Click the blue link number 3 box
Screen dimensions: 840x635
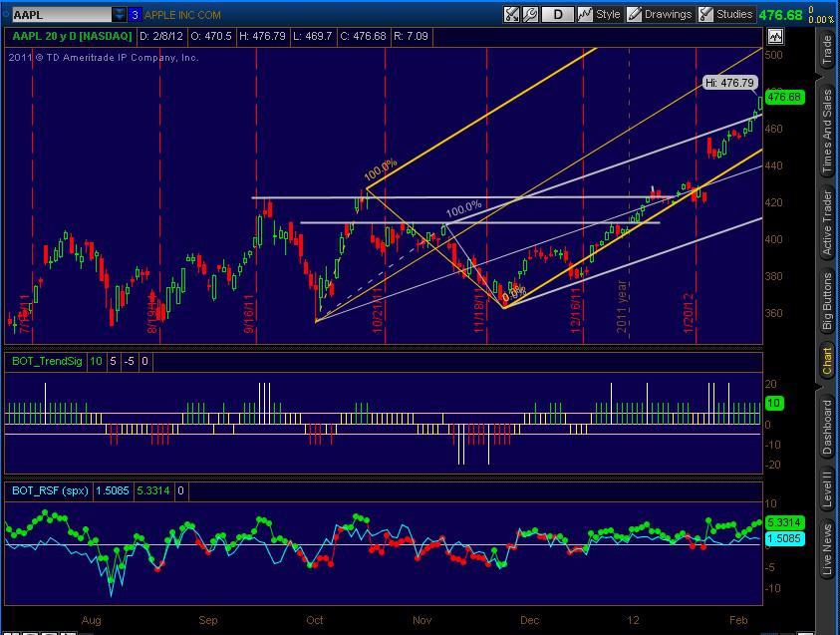coord(135,15)
